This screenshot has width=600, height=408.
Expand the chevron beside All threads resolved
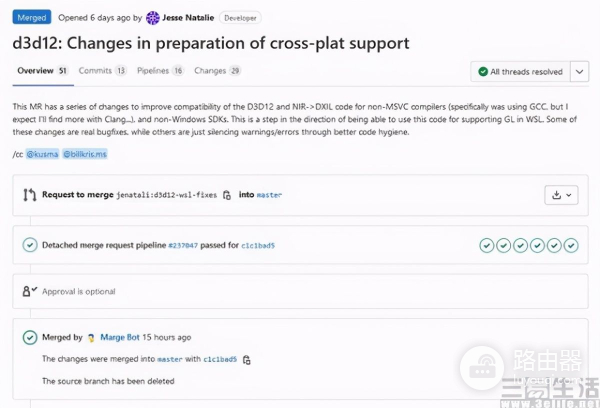tap(580, 72)
